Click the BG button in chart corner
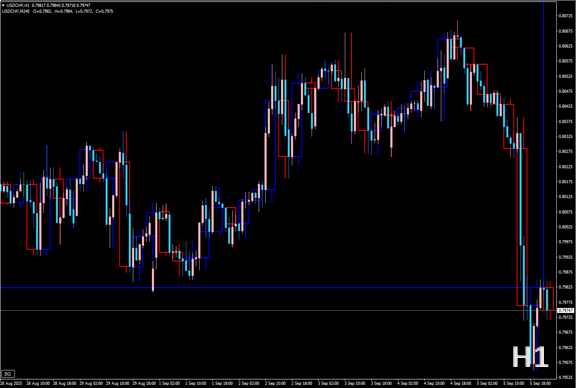This screenshot has width=576, height=388. point(8,374)
